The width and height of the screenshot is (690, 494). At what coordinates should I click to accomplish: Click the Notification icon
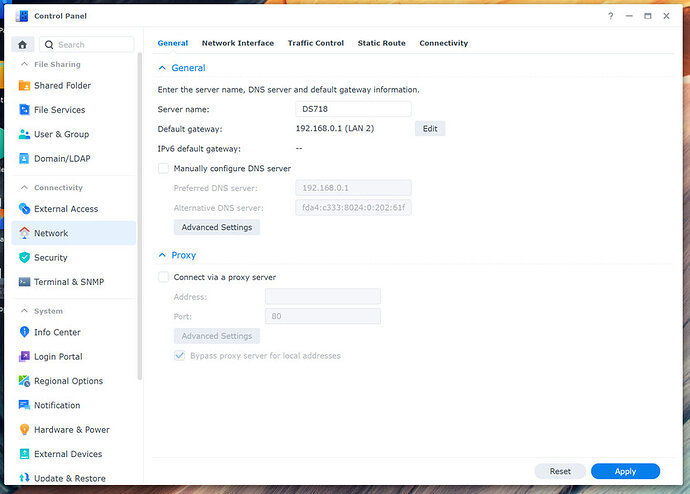25,405
